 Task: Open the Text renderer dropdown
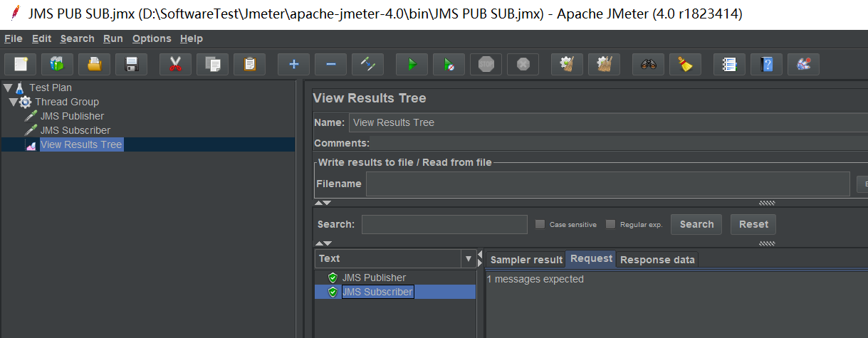tap(469, 258)
